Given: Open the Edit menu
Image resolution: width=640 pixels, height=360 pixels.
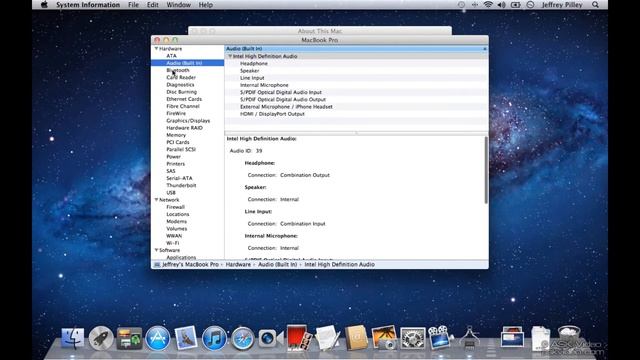Looking at the screenshot, I should pyautogui.click(x=153, y=5).
